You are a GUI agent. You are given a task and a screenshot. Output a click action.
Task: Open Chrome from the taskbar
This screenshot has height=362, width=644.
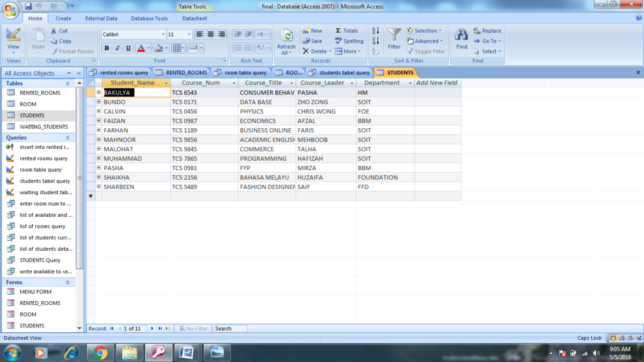click(x=100, y=353)
